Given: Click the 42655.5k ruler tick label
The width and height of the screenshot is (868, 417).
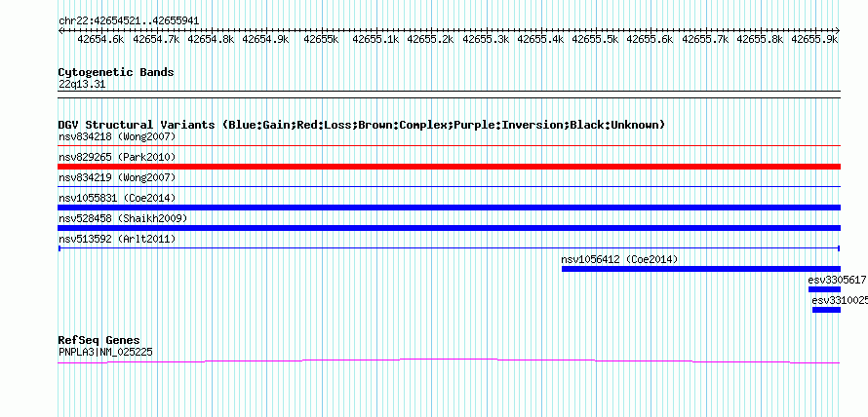Looking at the screenshot, I should pos(596,39).
